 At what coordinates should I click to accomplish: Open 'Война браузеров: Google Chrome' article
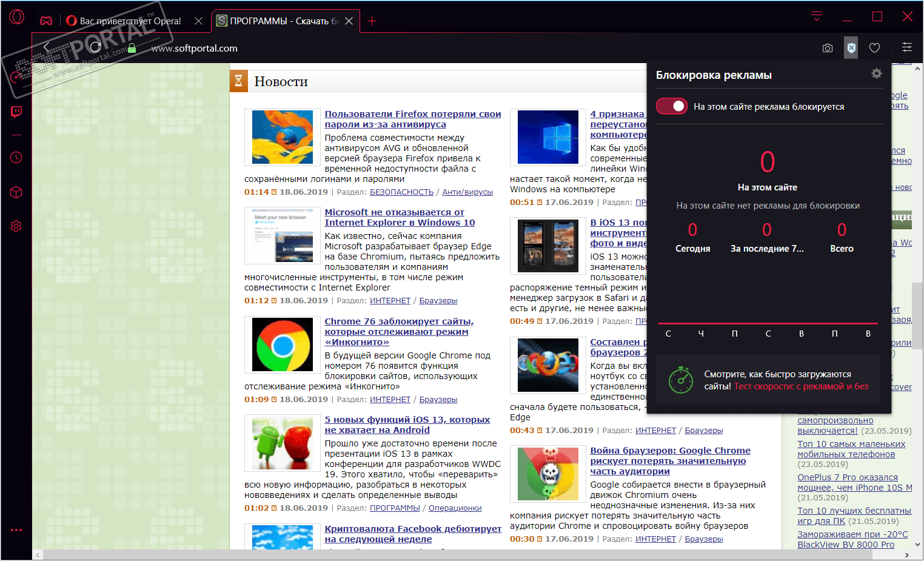[670, 461]
